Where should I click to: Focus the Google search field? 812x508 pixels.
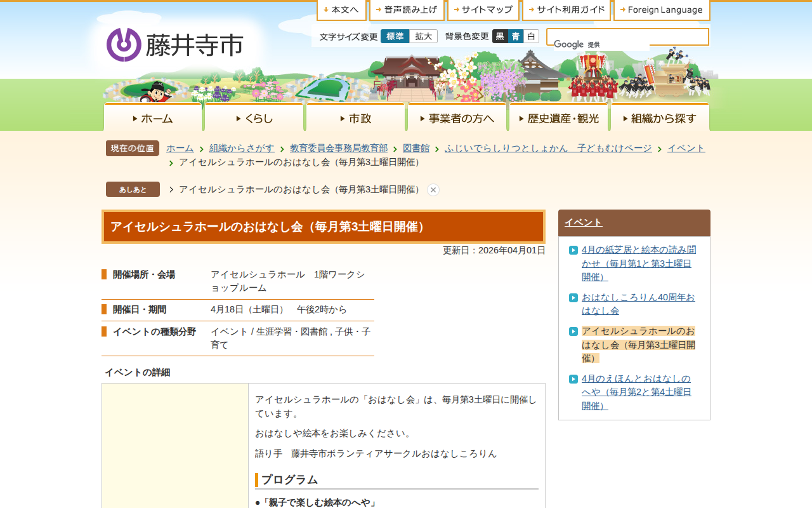tap(627, 37)
